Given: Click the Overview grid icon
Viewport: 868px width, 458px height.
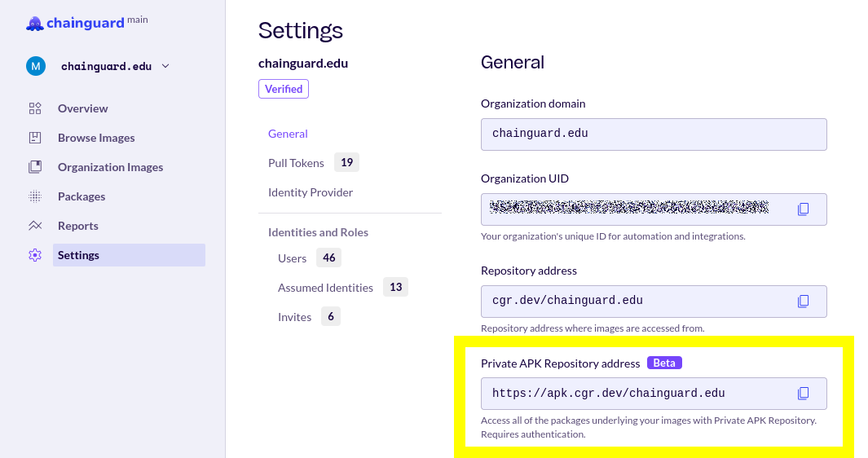Looking at the screenshot, I should 35,108.
